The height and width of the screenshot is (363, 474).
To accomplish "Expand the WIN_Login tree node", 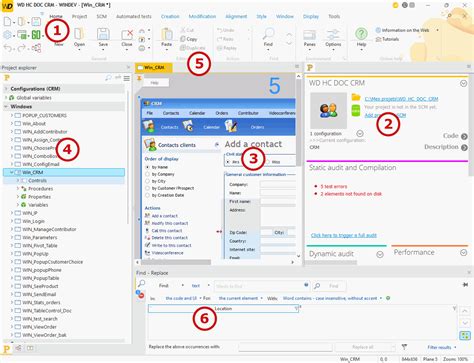I will tap(12, 221).
